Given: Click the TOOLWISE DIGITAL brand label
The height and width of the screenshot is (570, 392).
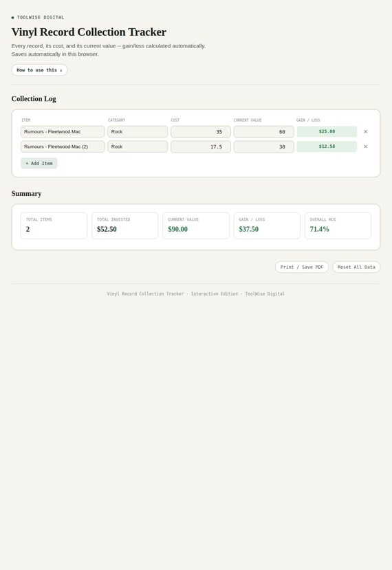Looking at the screenshot, I should click(x=41, y=17).
